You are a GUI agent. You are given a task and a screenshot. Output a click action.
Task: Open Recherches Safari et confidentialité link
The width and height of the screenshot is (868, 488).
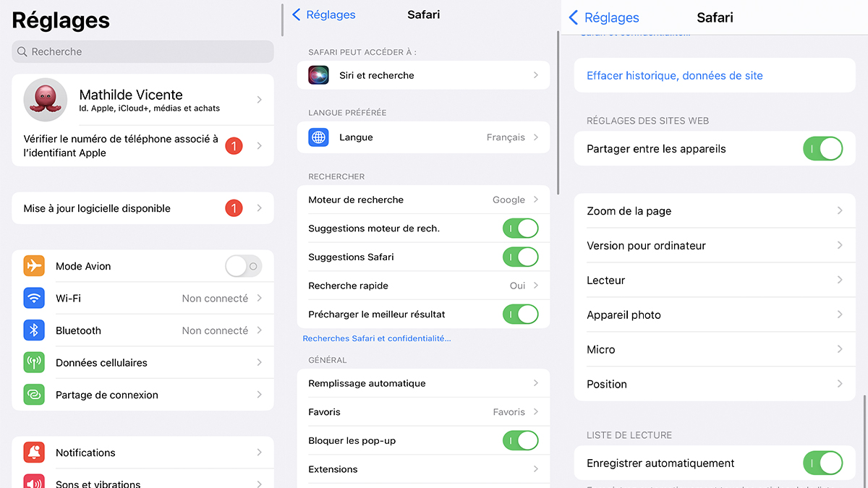[377, 338]
